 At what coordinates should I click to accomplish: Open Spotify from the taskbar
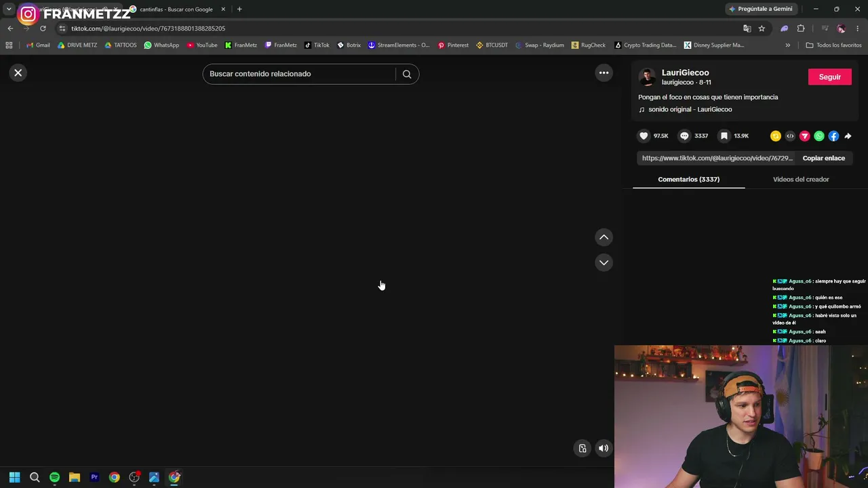click(x=54, y=477)
